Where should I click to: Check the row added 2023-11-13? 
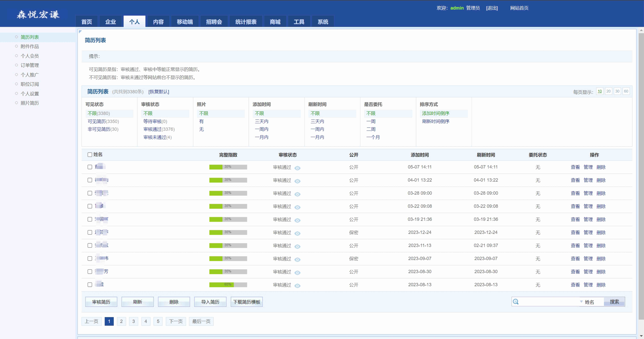click(x=90, y=245)
